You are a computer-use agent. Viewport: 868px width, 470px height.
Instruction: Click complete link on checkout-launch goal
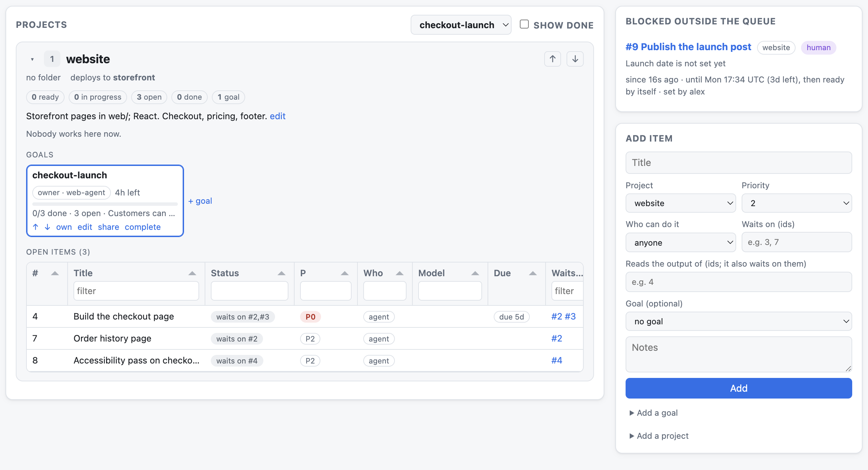[x=143, y=227]
